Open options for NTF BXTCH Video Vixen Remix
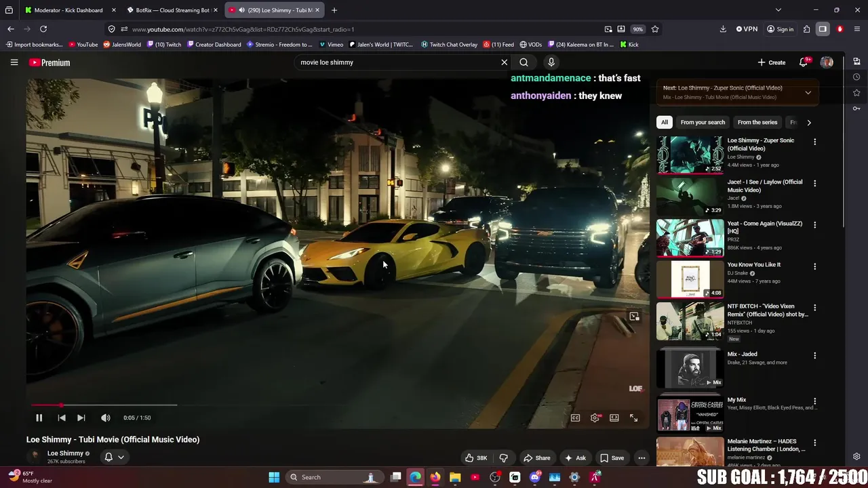The width and height of the screenshot is (868, 488). click(814, 308)
